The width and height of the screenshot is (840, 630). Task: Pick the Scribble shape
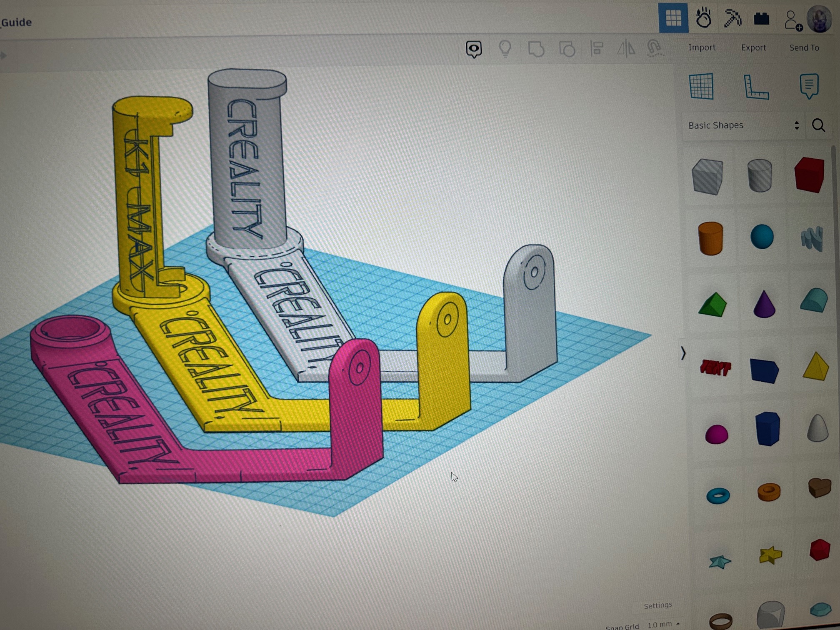(x=812, y=238)
